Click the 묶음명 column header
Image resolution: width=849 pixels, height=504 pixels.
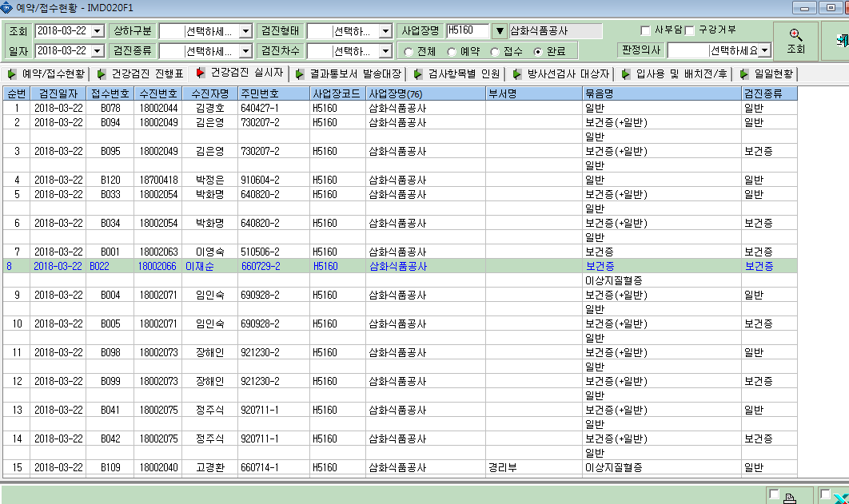[x=662, y=93]
